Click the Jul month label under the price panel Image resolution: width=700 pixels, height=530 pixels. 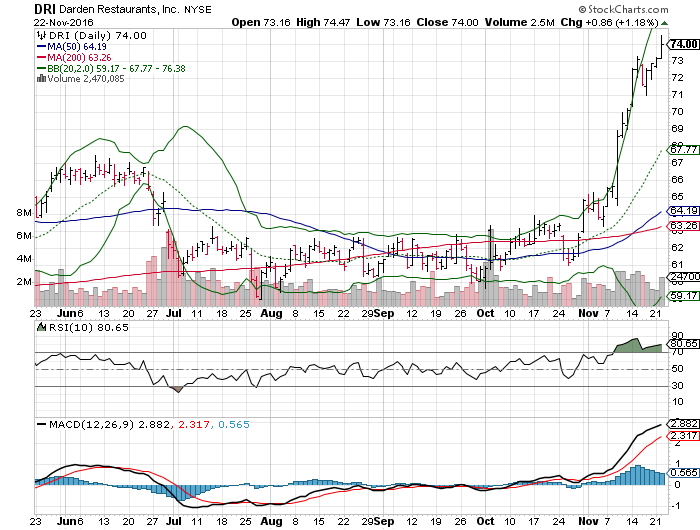pyautogui.click(x=174, y=313)
